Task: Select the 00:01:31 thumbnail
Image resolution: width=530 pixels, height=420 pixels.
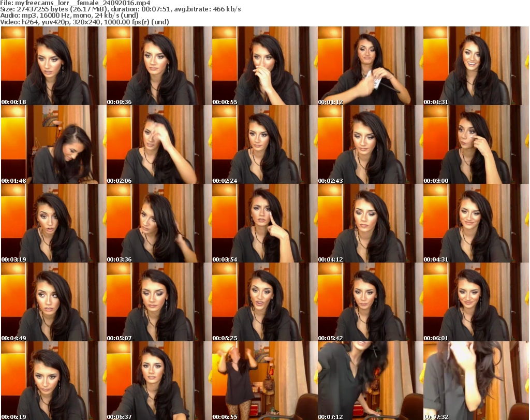Action: click(x=475, y=66)
